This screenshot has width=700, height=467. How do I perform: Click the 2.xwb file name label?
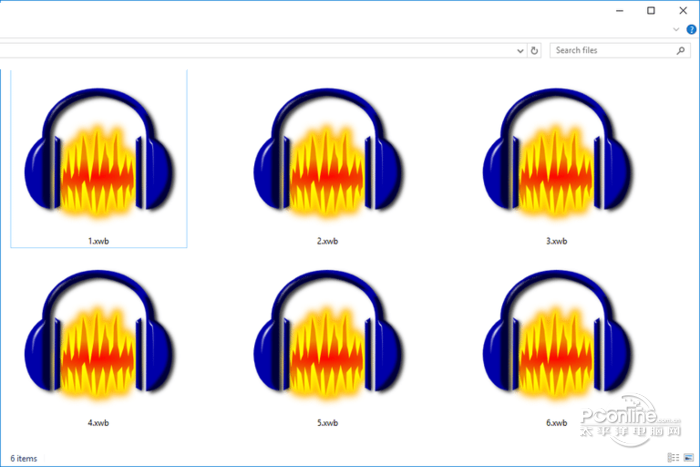pos(327,241)
